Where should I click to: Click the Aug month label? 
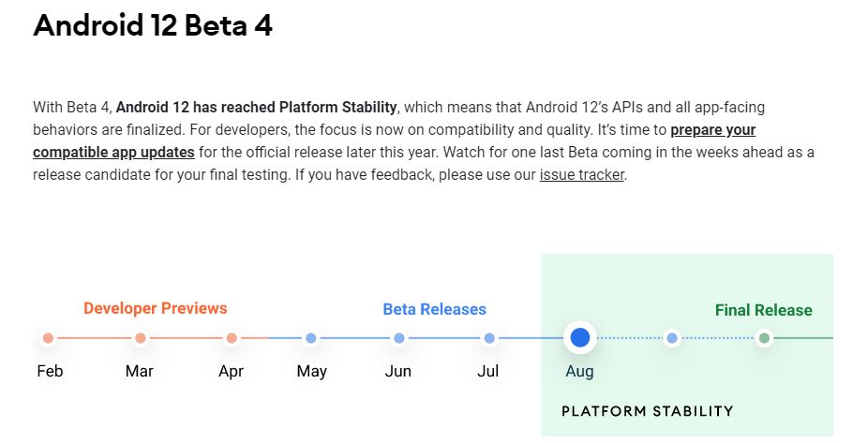click(x=579, y=372)
